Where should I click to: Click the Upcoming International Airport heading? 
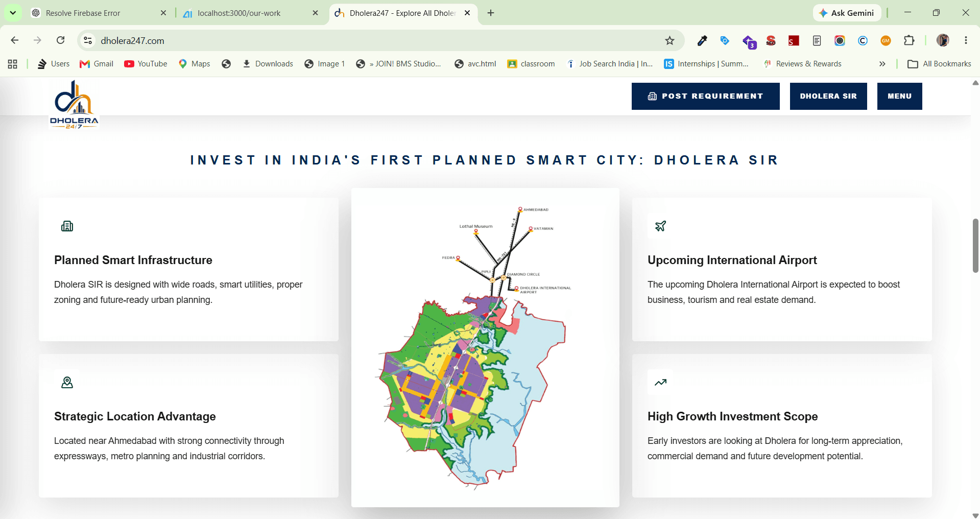click(732, 260)
